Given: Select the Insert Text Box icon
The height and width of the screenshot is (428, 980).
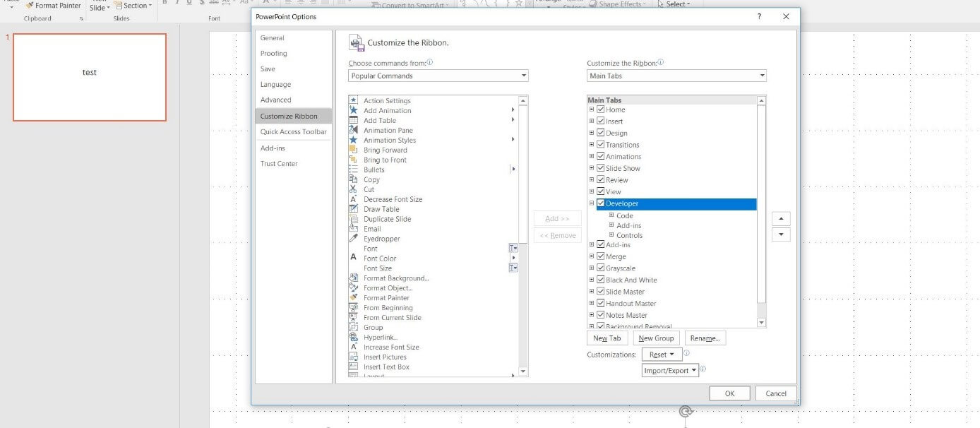Looking at the screenshot, I should click(x=354, y=367).
